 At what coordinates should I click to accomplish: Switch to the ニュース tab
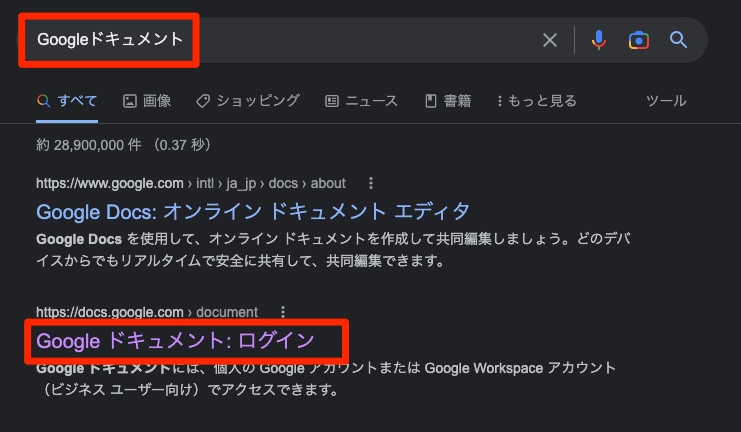[362, 101]
